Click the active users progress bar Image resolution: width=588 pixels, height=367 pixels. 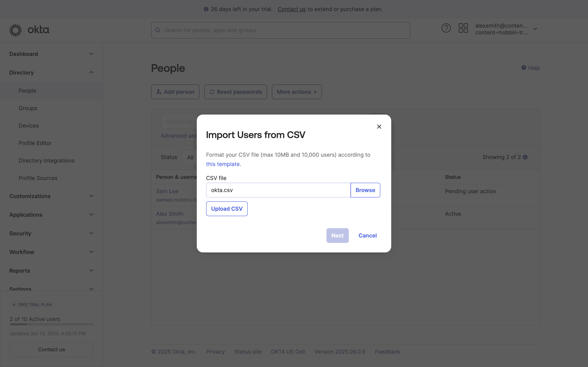coord(52,324)
